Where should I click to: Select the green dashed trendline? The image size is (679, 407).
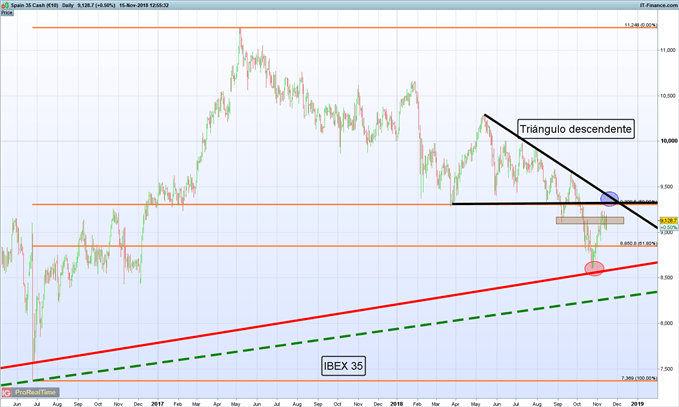coord(329,339)
